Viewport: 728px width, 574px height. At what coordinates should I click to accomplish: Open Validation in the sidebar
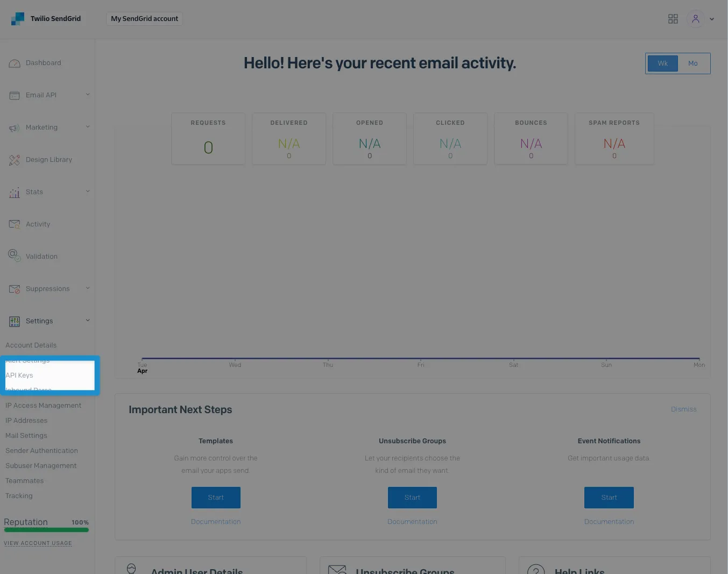pos(41,257)
